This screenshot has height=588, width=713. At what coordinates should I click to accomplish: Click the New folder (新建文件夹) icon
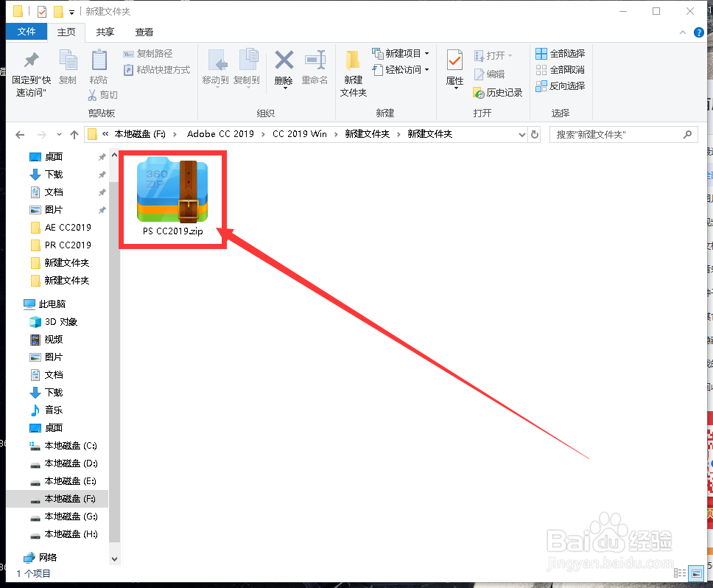(353, 61)
